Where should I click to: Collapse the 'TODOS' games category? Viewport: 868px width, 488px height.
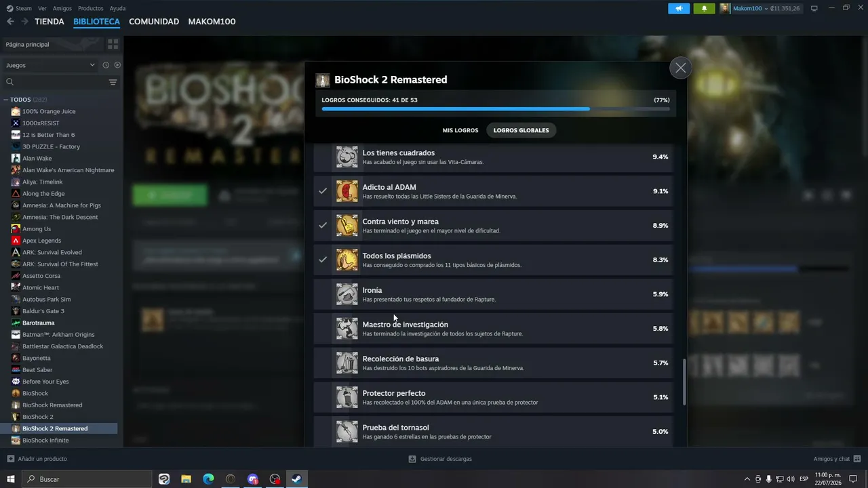point(6,100)
